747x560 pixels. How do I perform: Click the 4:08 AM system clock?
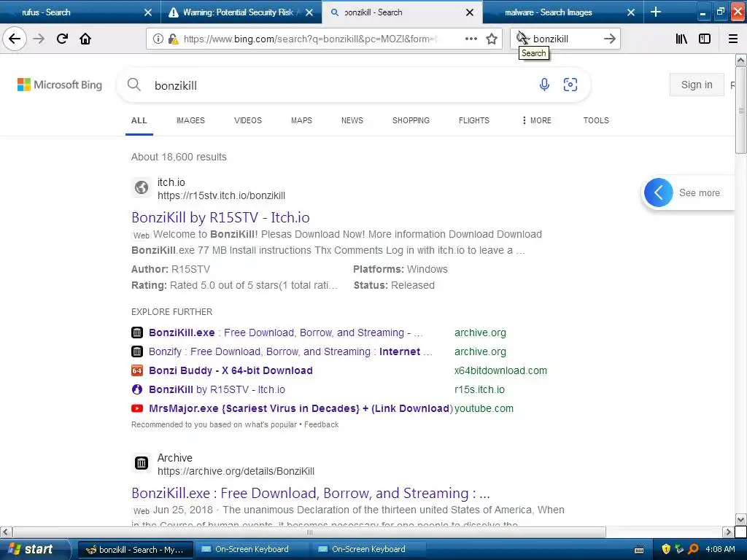[x=720, y=549]
